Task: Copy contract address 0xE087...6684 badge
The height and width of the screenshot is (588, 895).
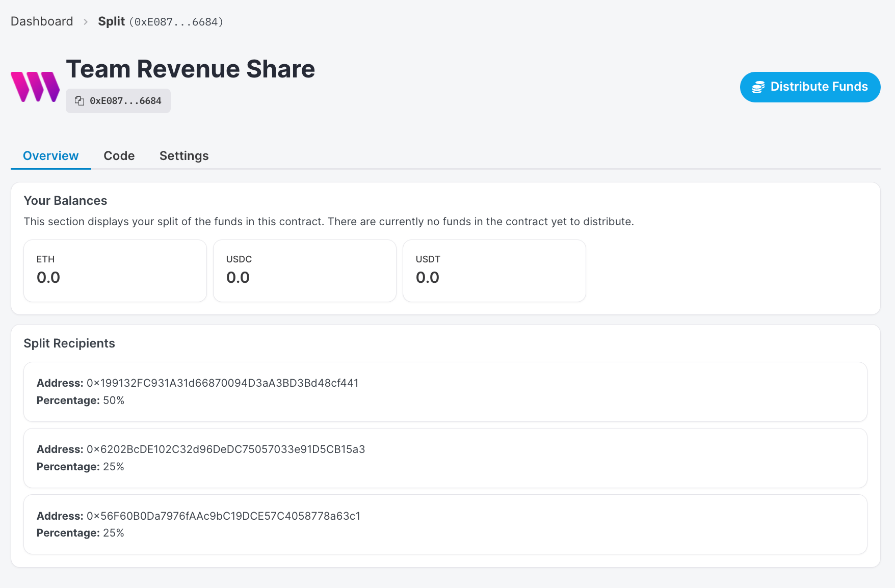Action: (118, 101)
